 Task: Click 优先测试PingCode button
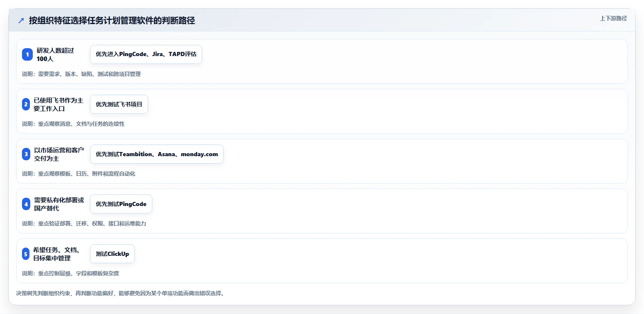coord(121,204)
